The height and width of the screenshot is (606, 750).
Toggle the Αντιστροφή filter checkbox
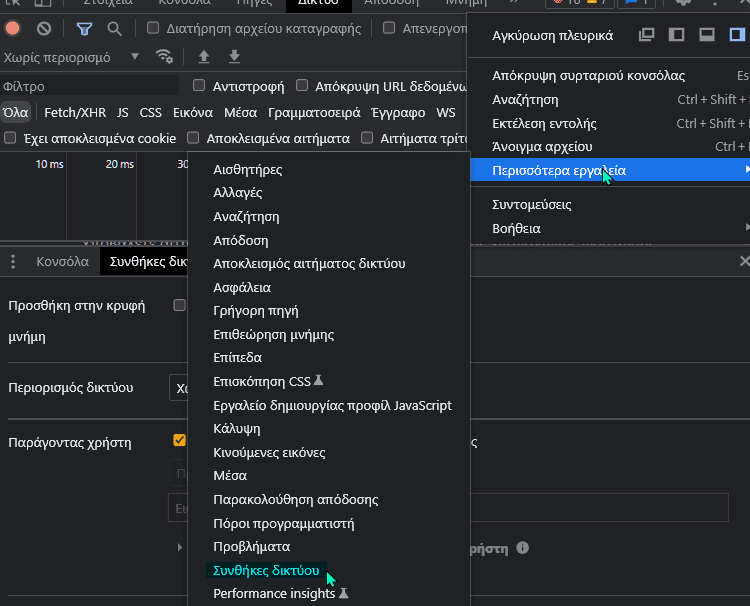tap(200, 86)
